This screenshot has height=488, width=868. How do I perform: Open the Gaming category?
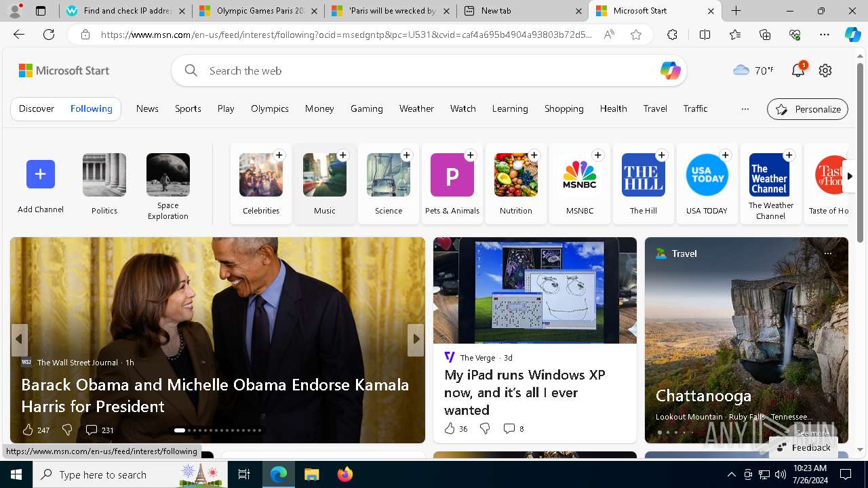[367, 108]
